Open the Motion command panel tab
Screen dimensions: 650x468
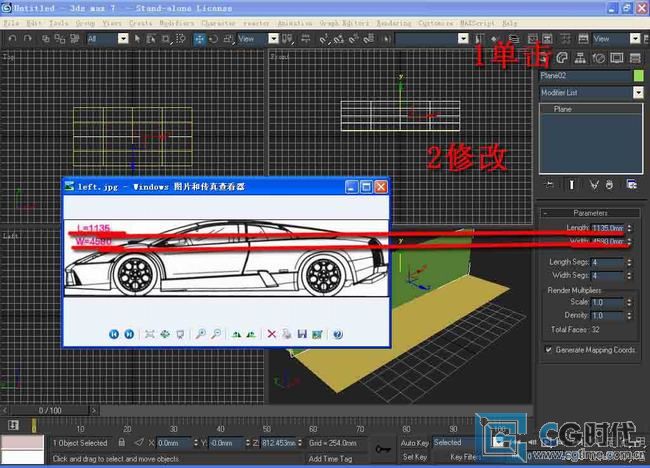pos(598,58)
